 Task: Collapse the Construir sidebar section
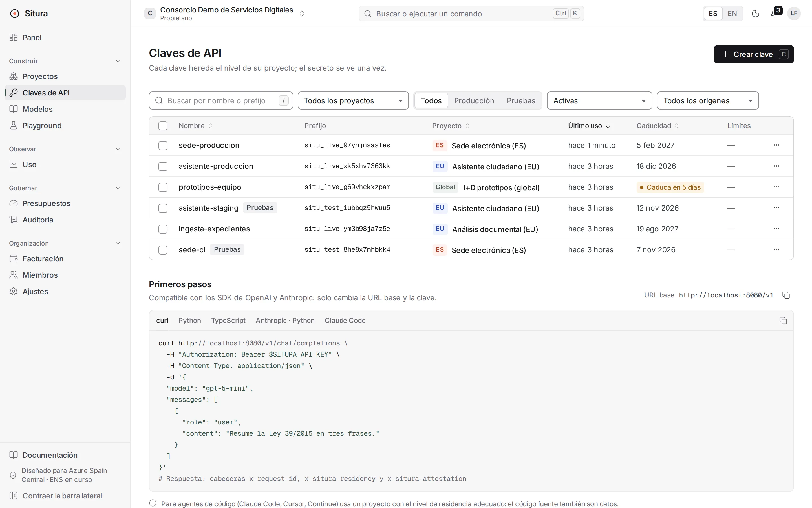[118, 61]
